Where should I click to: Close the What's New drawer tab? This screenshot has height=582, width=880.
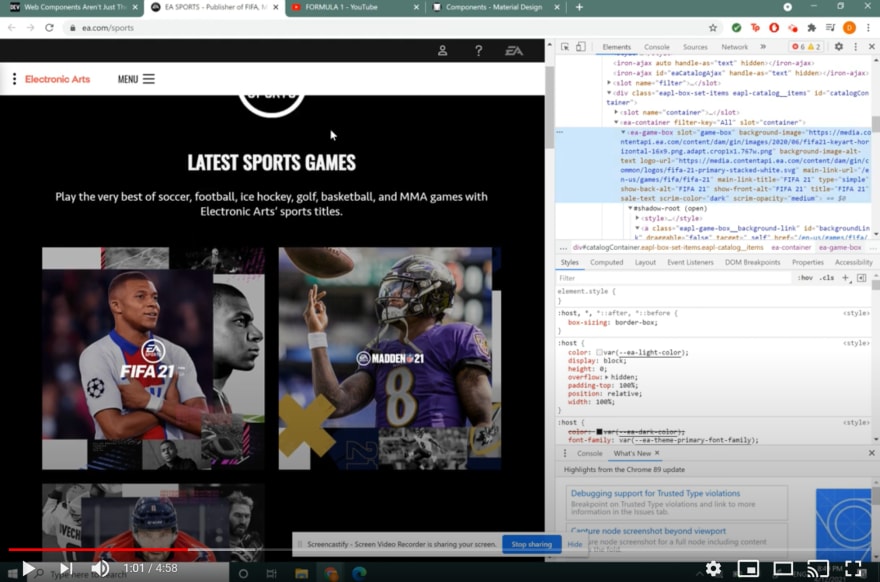657,453
